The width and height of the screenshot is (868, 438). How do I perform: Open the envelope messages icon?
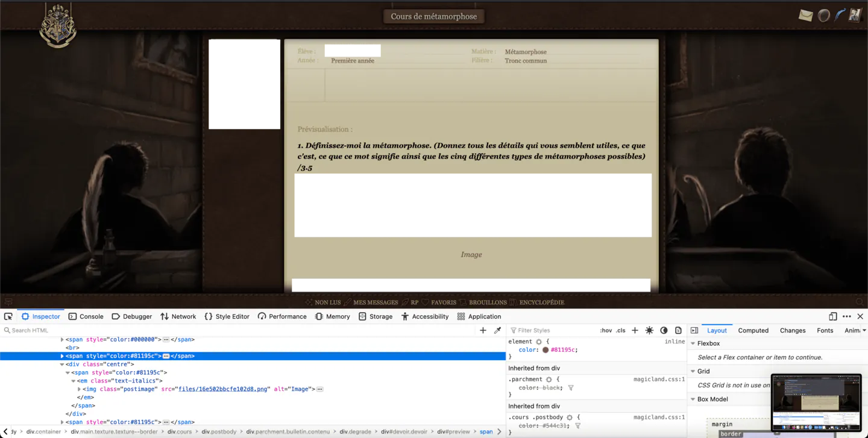(x=806, y=16)
